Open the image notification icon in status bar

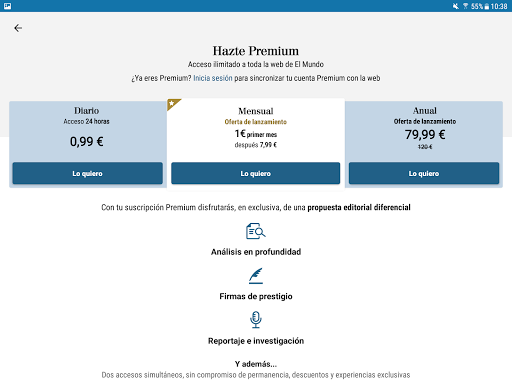(x=7, y=6)
